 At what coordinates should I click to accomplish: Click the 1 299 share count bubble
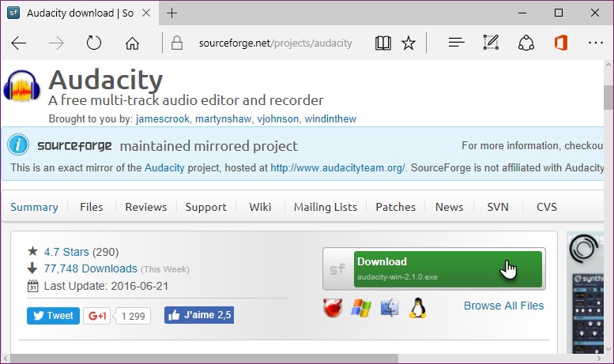pyautogui.click(x=133, y=316)
